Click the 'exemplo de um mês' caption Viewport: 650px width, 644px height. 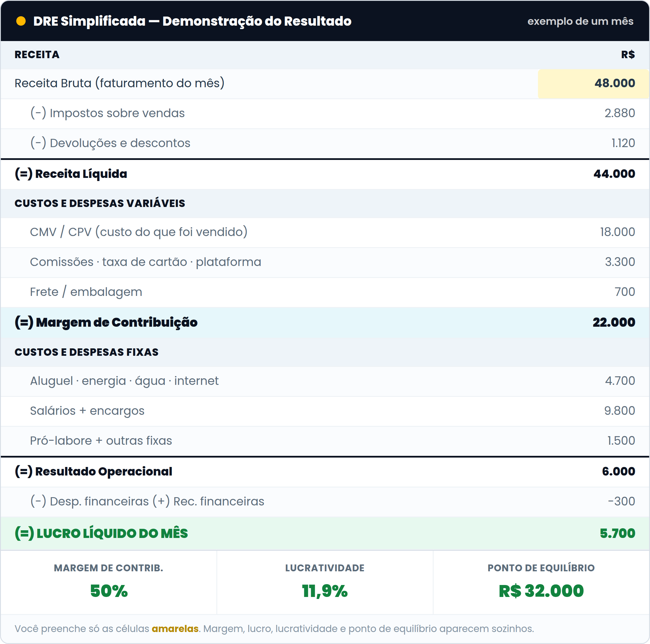pyautogui.click(x=580, y=21)
